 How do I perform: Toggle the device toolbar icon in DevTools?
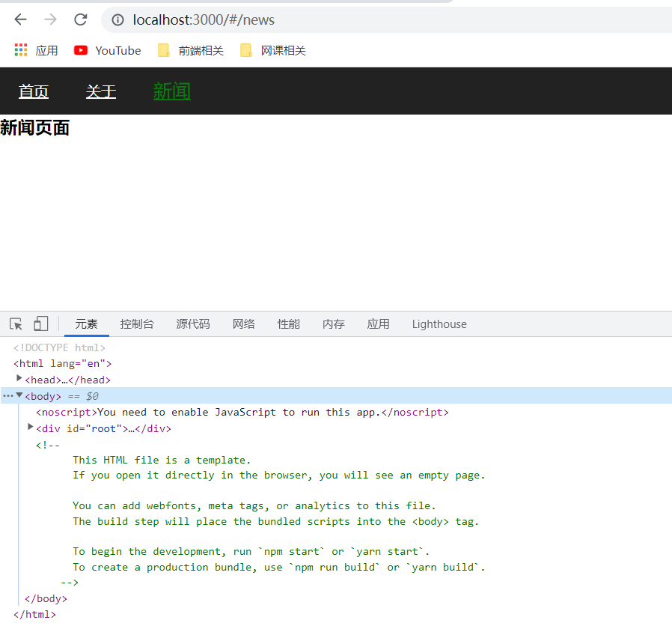click(40, 323)
